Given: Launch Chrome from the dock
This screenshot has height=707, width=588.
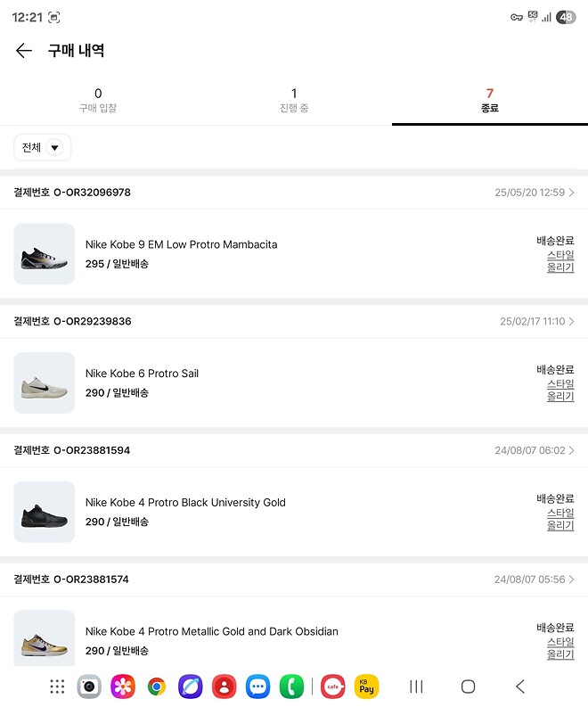Looking at the screenshot, I should tap(156, 686).
